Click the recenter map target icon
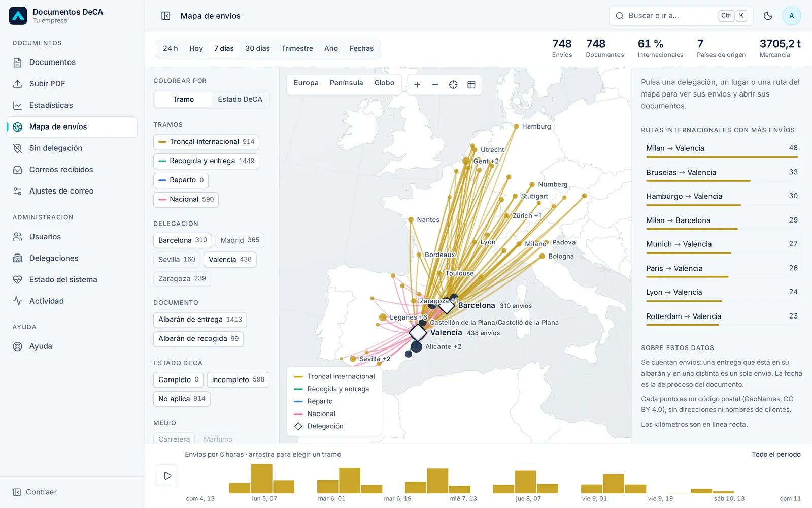The image size is (812, 508). pyautogui.click(x=453, y=85)
